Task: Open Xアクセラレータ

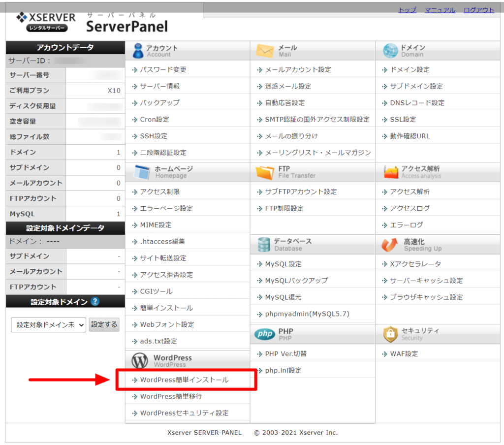Action: [415, 264]
